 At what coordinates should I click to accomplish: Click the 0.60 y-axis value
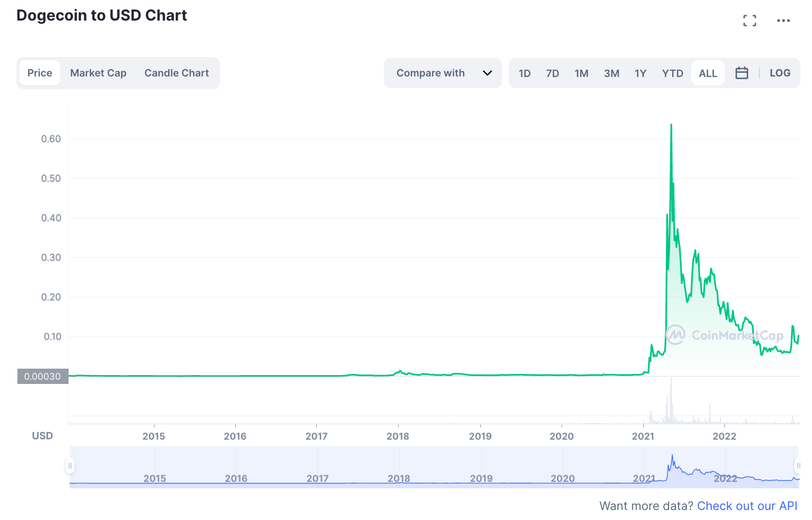point(51,139)
